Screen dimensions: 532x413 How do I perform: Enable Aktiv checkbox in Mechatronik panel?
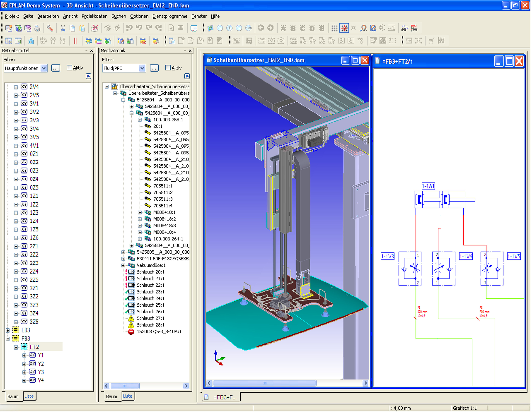click(168, 68)
